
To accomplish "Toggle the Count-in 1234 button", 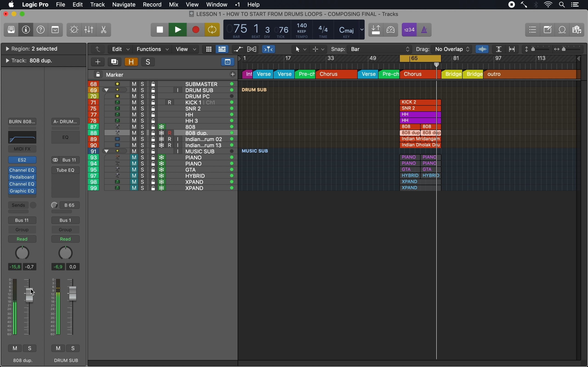I will (x=409, y=30).
